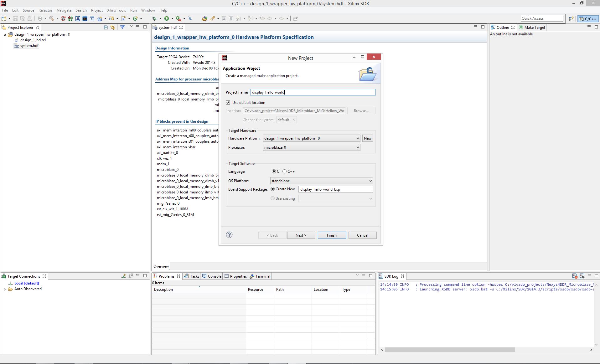This screenshot has height=364, width=600.
Task: Click the New file toolbar icon
Action: [x=4, y=18]
